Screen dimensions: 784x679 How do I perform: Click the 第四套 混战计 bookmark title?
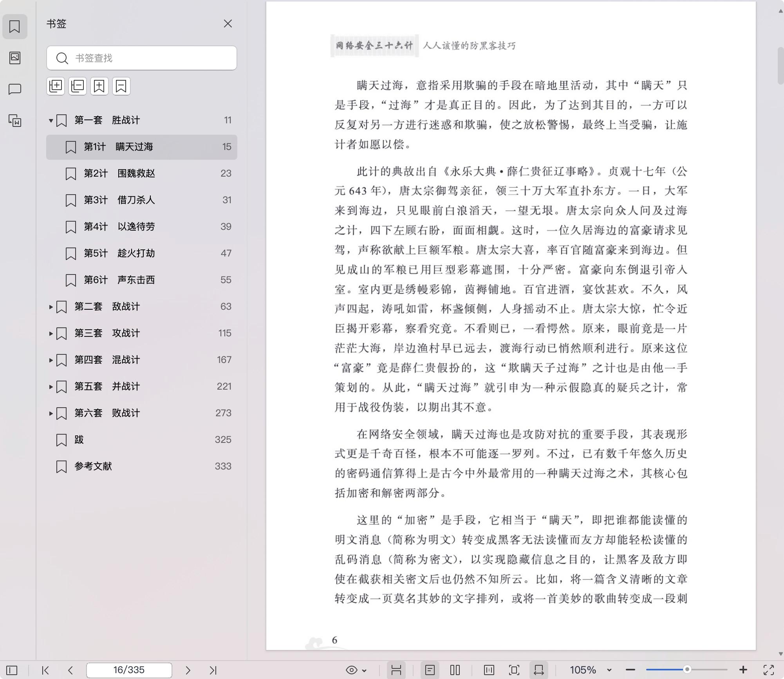(x=107, y=360)
